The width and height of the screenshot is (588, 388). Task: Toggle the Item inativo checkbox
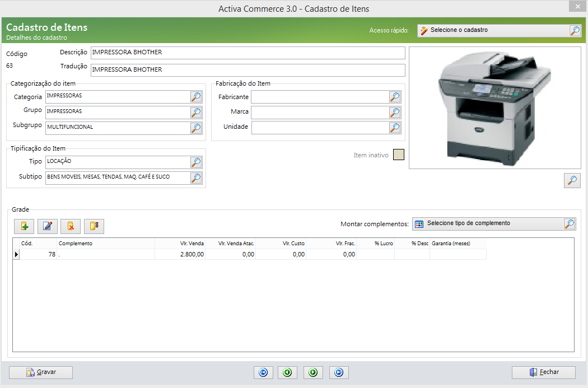(x=398, y=155)
